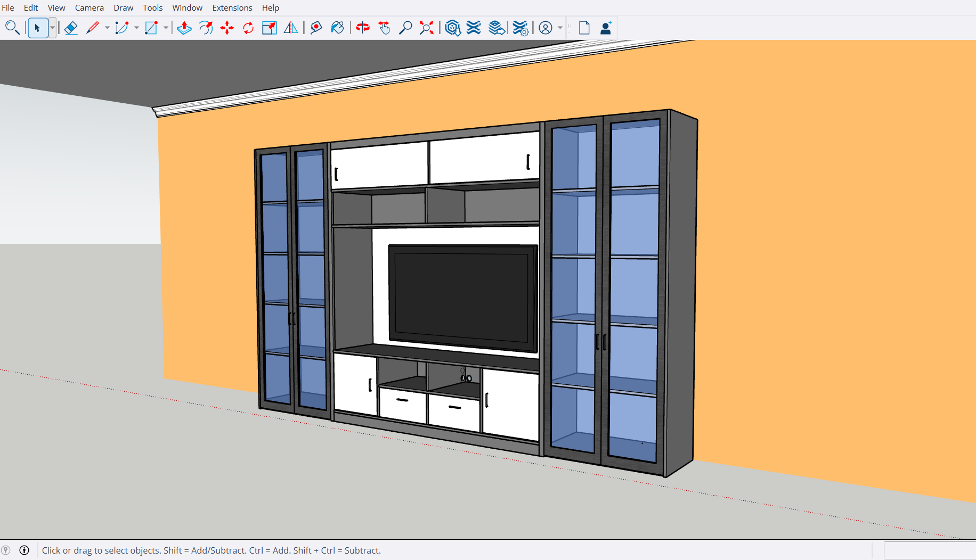The height and width of the screenshot is (560, 976).
Task: Open the Select tool dropdown arrow
Action: [51, 28]
